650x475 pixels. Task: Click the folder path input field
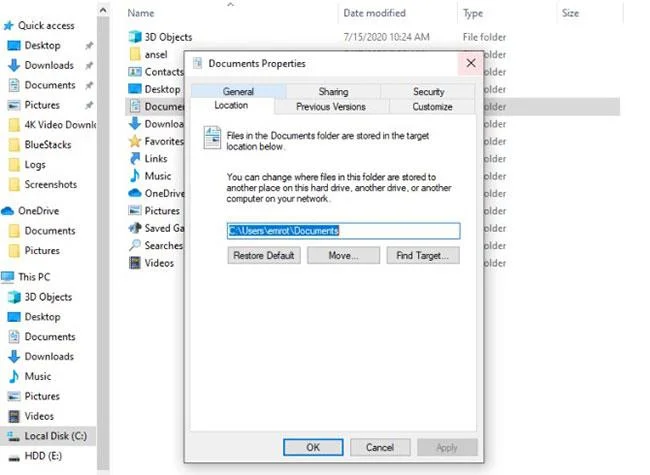tap(343, 230)
